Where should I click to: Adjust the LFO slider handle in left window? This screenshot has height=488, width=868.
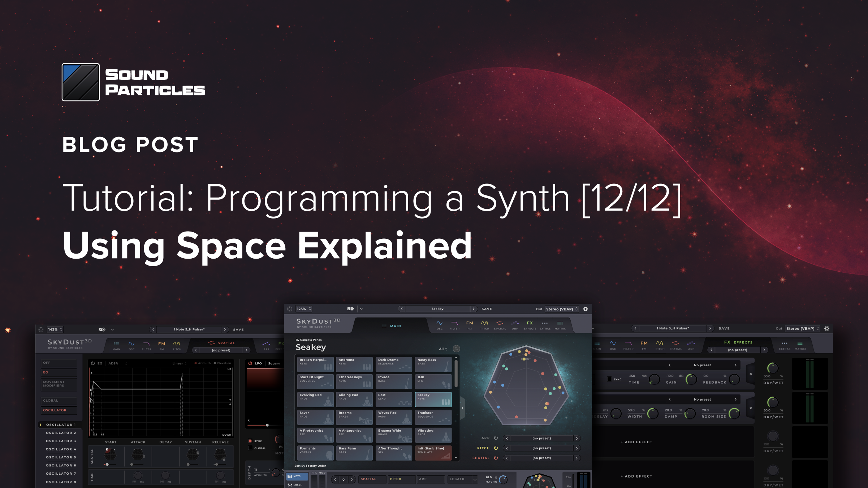267,425
